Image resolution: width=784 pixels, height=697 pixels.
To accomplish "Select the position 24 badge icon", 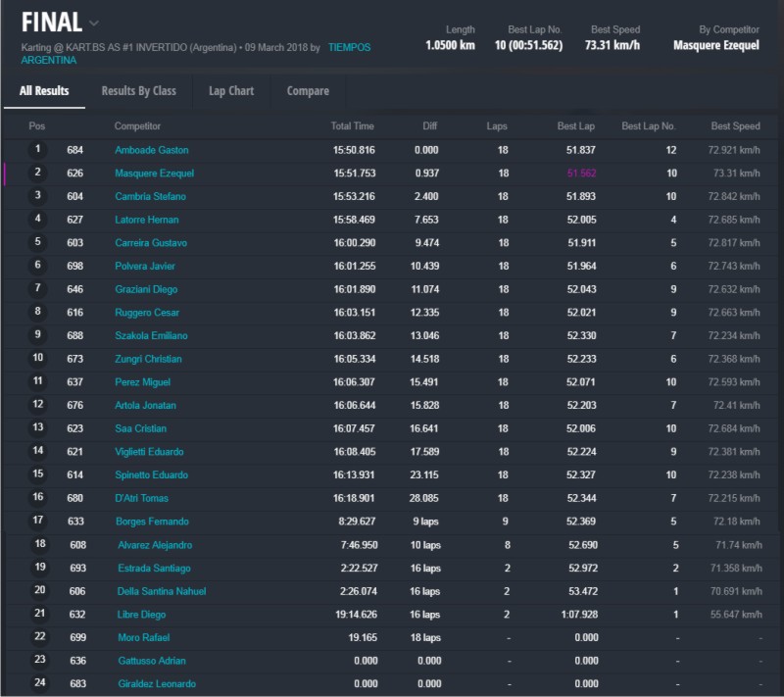I will tap(39, 683).
